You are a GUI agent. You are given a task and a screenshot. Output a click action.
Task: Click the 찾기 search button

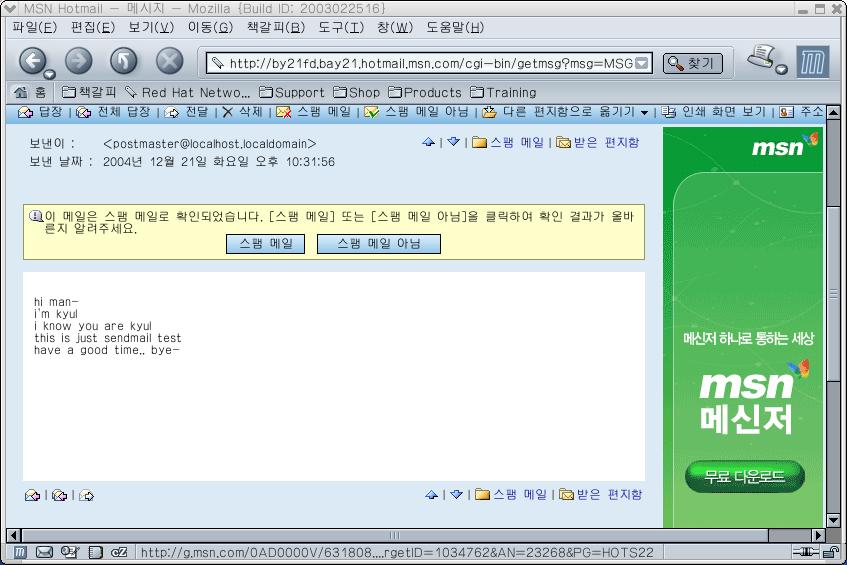point(693,63)
